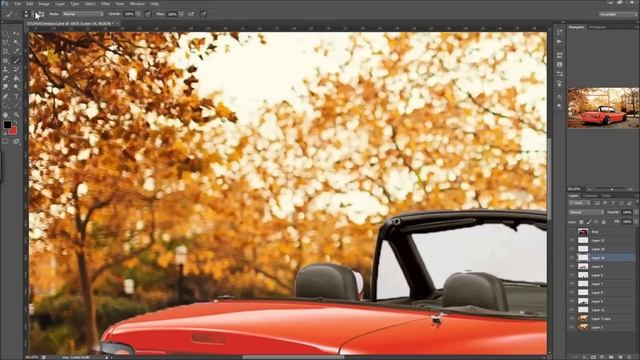640x360 pixels.
Task: Select the Brush tool in toolbox
Action: click(x=16, y=60)
